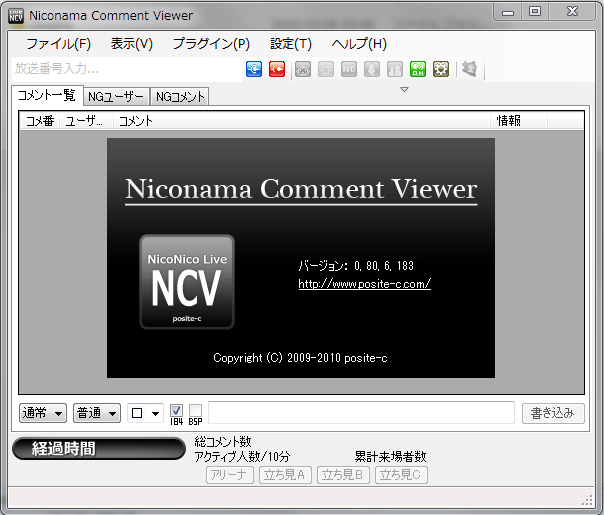Click the blue connect icon
Image resolution: width=604 pixels, height=515 pixels.
click(x=254, y=69)
